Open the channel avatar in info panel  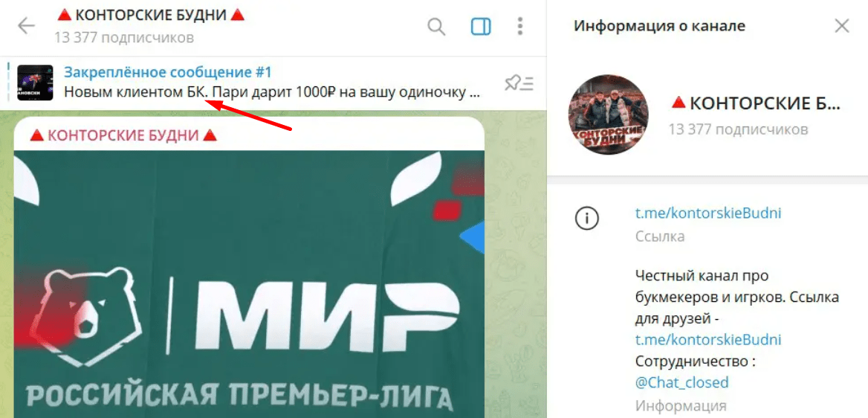(x=609, y=115)
